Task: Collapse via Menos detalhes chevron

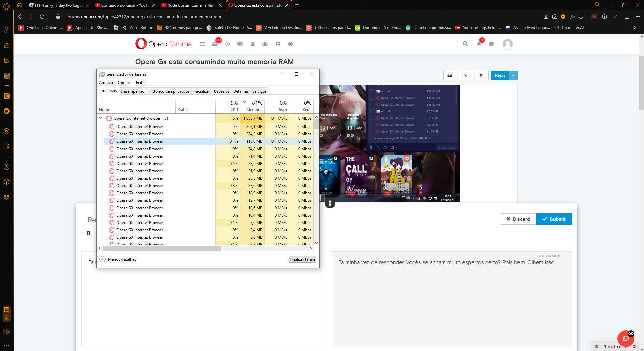Action: (x=103, y=259)
